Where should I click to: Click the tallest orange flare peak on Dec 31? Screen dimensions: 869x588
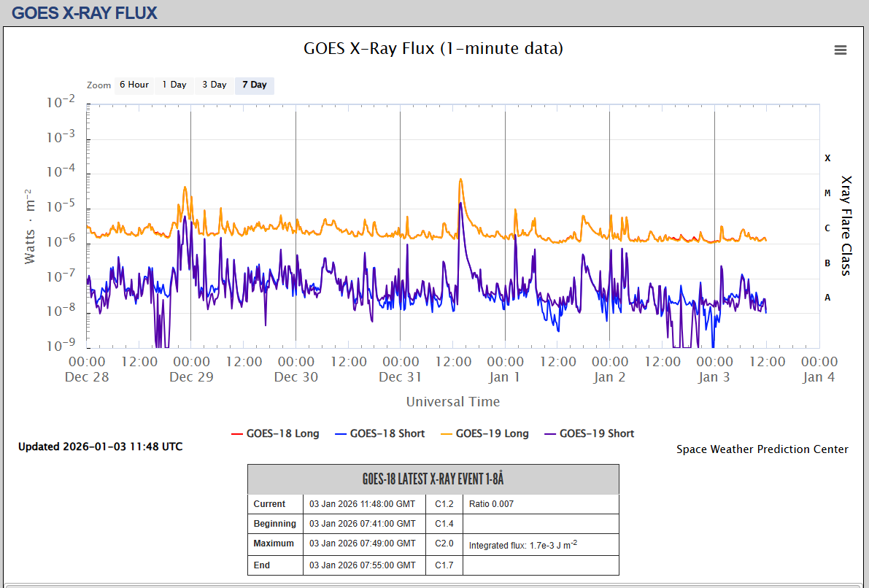point(460,179)
